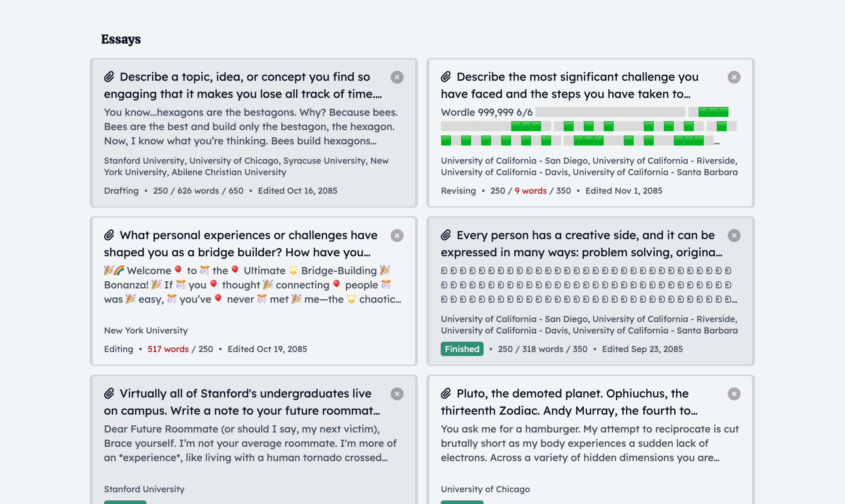The height and width of the screenshot is (504, 845).
Task: Open the essay about hexagons and bees
Action: tap(250, 127)
